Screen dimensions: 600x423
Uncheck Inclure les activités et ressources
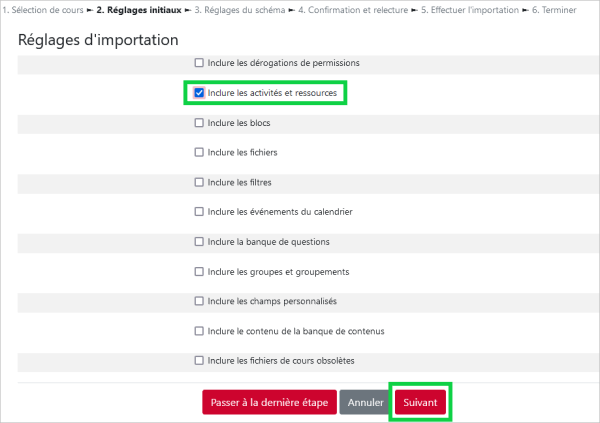199,93
